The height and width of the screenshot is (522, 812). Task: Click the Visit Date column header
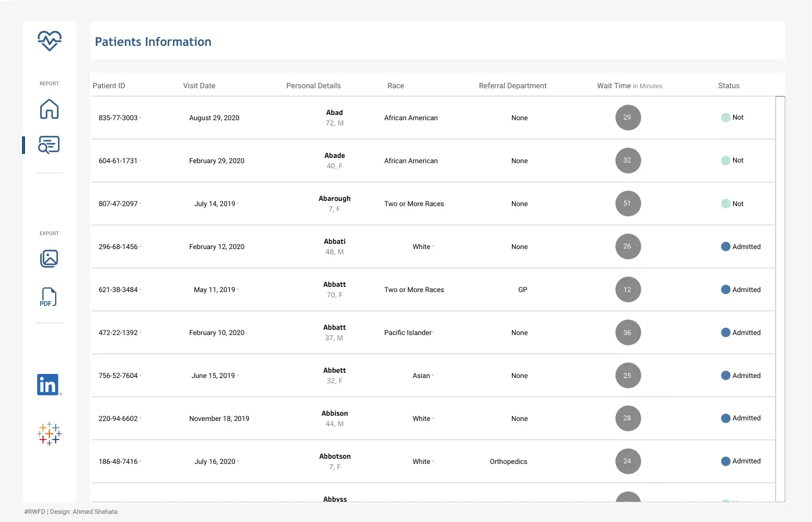coord(199,86)
